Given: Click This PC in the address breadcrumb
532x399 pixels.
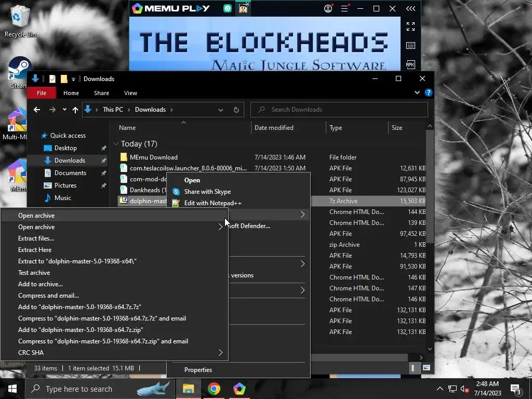Looking at the screenshot, I should pyautogui.click(x=113, y=110).
